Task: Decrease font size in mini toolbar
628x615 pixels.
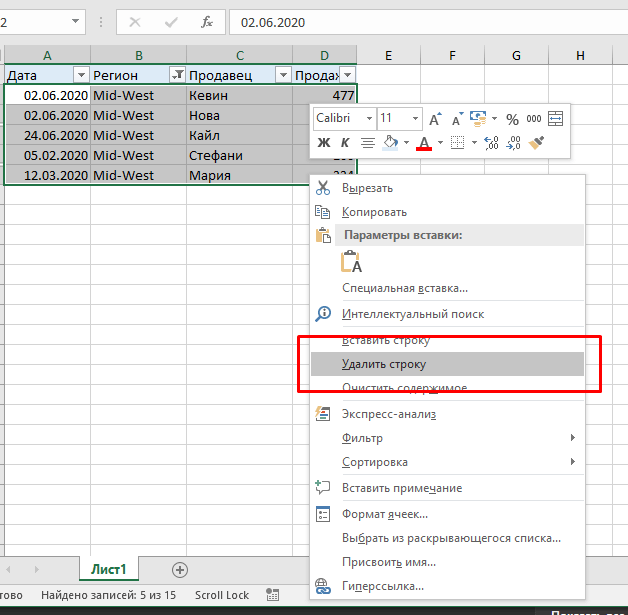Action: [457, 119]
